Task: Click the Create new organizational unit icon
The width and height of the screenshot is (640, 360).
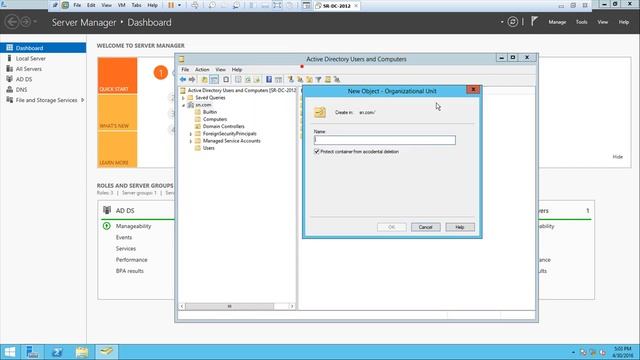Action: [x=309, y=80]
